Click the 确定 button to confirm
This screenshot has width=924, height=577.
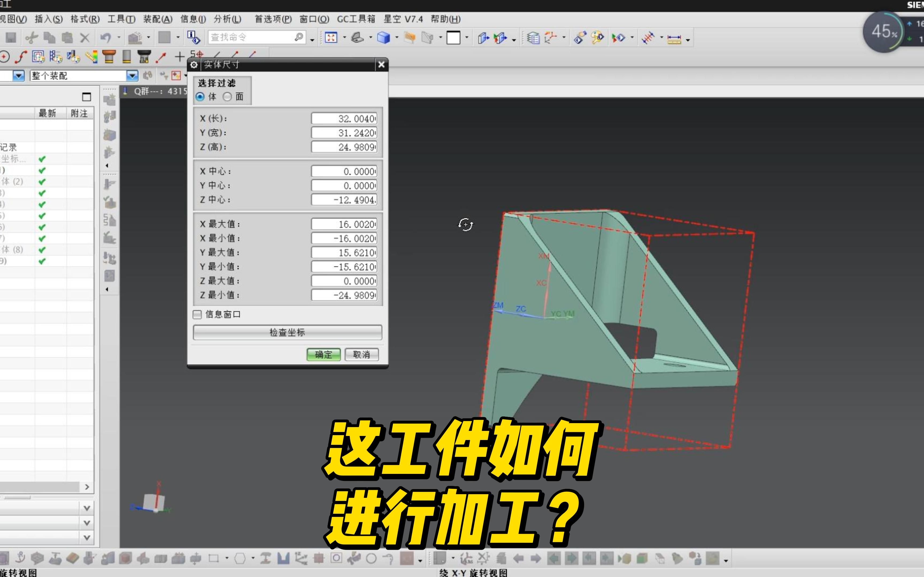324,354
